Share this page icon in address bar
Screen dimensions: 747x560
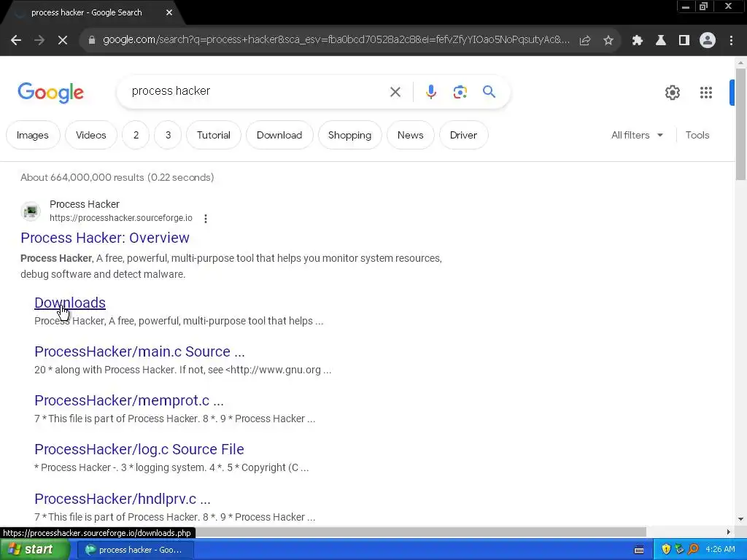[585, 41]
